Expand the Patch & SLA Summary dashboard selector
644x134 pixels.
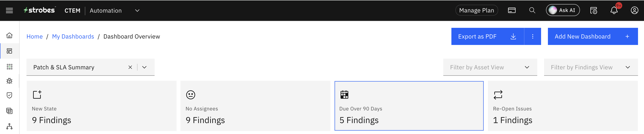(144, 67)
